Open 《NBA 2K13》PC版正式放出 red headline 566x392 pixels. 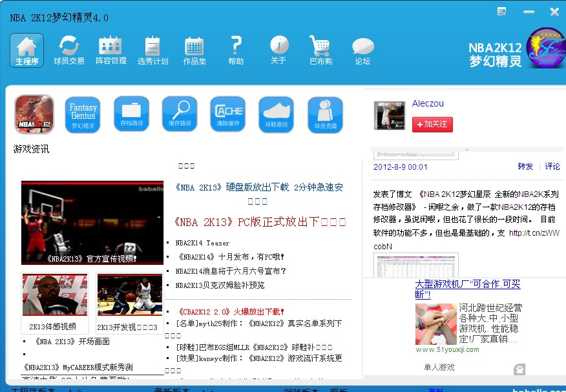pos(260,222)
